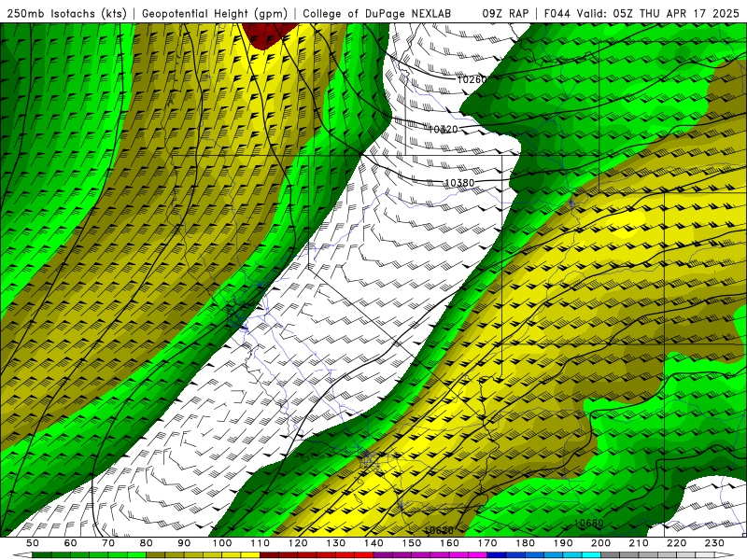Click the colorbar value label 60
747x560 pixels.
[71, 543]
